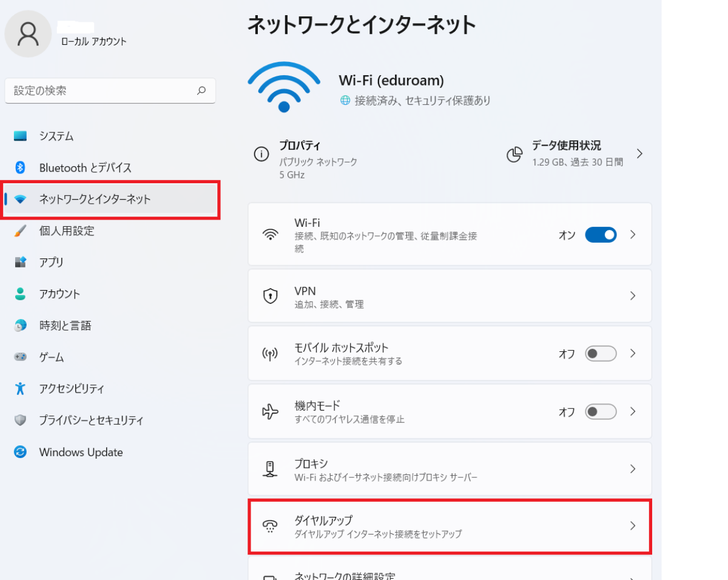The height and width of the screenshot is (580, 728).
Task: Open データ使用状況 1.29 GB panel
Action: pyautogui.click(x=576, y=153)
